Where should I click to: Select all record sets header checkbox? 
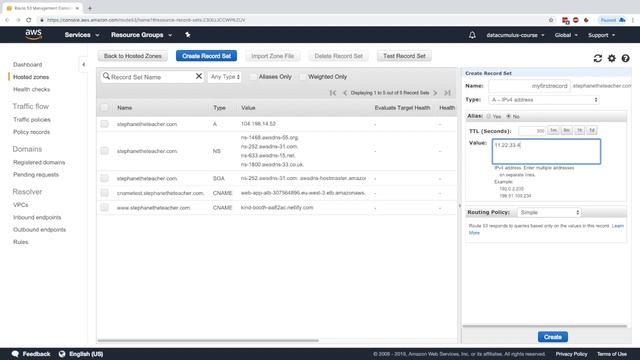pos(104,107)
